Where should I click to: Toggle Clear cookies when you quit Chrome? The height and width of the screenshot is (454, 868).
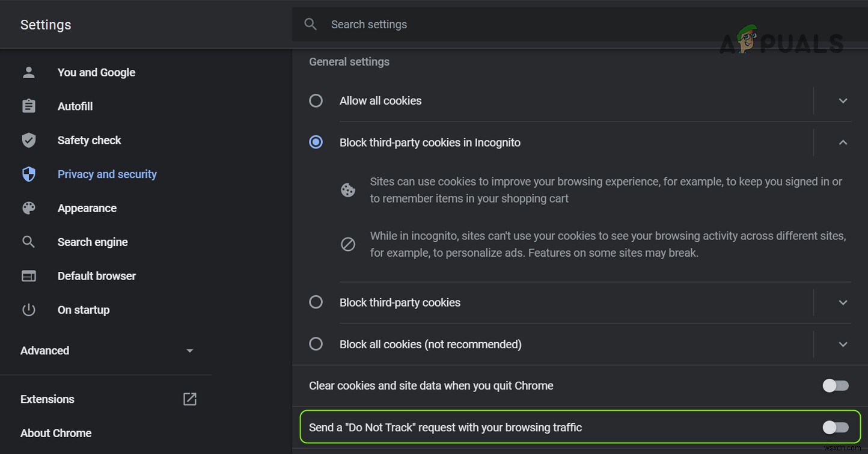coord(836,385)
